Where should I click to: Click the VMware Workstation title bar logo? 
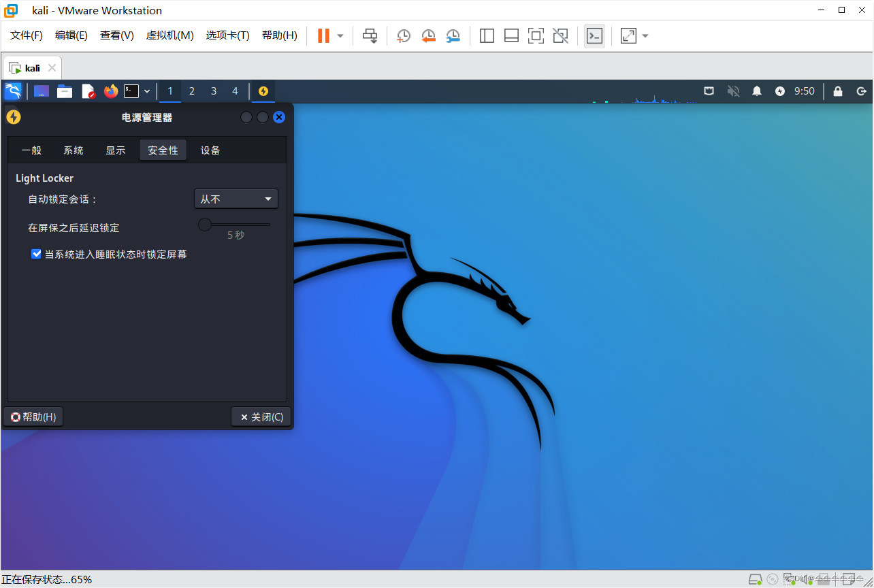pos(10,10)
